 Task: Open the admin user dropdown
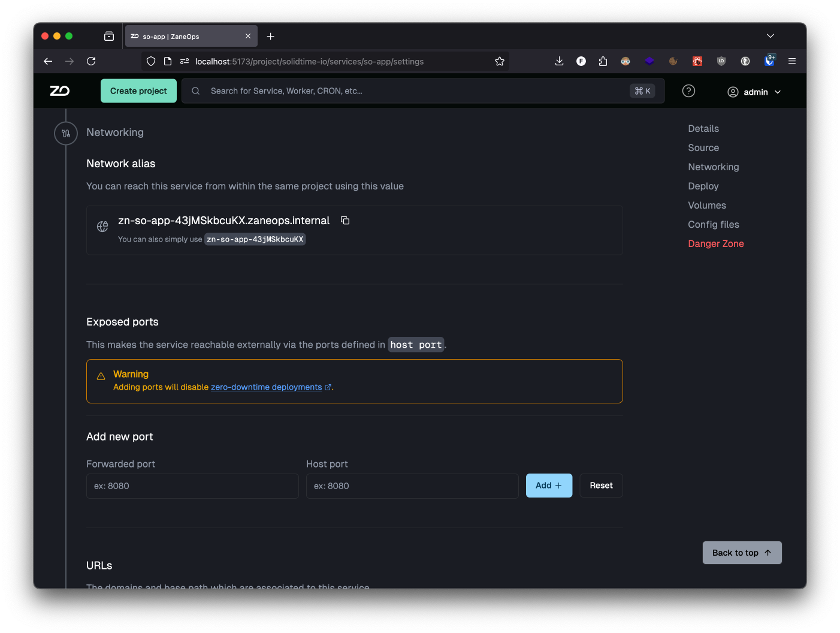tap(755, 92)
